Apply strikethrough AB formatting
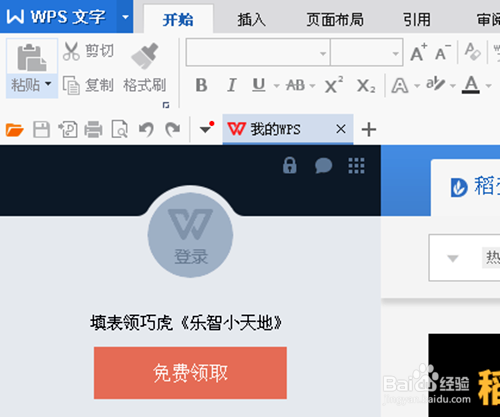Screen dimensions: 500x417 point(296,85)
